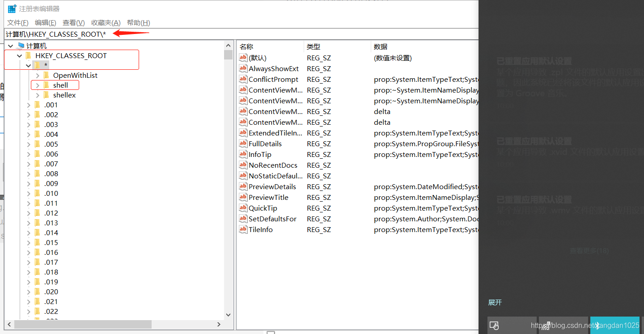Click 展开 in the action center

click(495, 303)
